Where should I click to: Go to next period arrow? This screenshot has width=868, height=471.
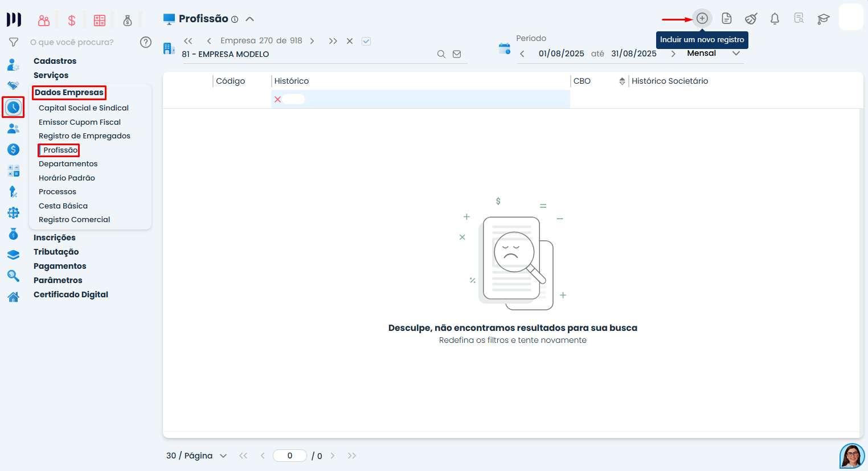(673, 54)
